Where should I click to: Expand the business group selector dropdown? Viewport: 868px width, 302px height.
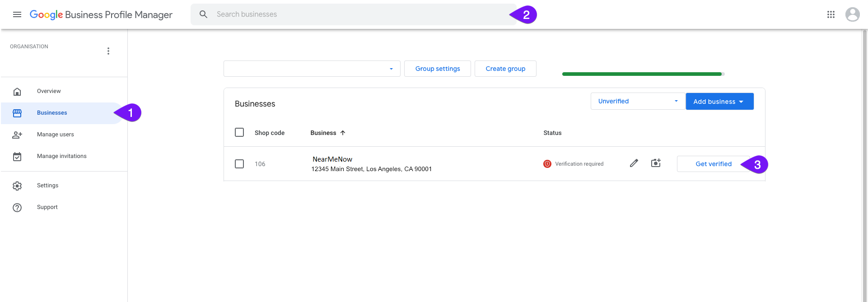click(312, 69)
